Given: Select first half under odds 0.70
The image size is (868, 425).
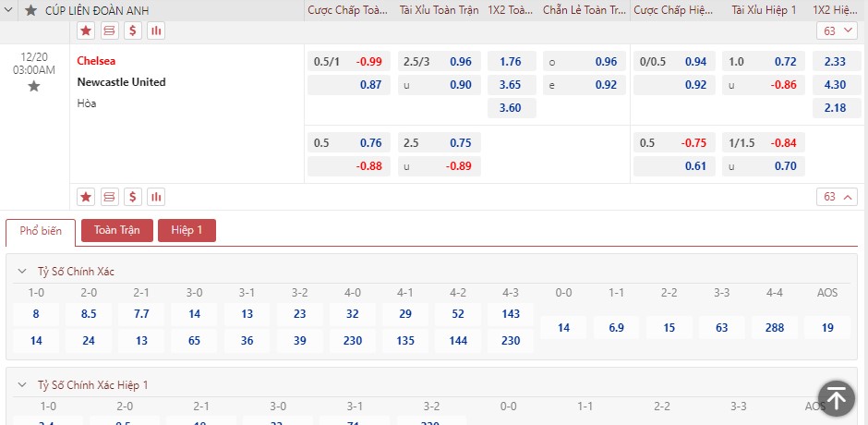Looking at the screenshot, I should click(764, 166).
